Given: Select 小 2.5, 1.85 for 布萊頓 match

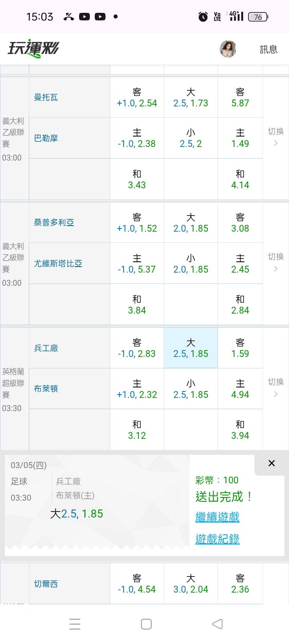Looking at the screenshot, I should point(191,389).
